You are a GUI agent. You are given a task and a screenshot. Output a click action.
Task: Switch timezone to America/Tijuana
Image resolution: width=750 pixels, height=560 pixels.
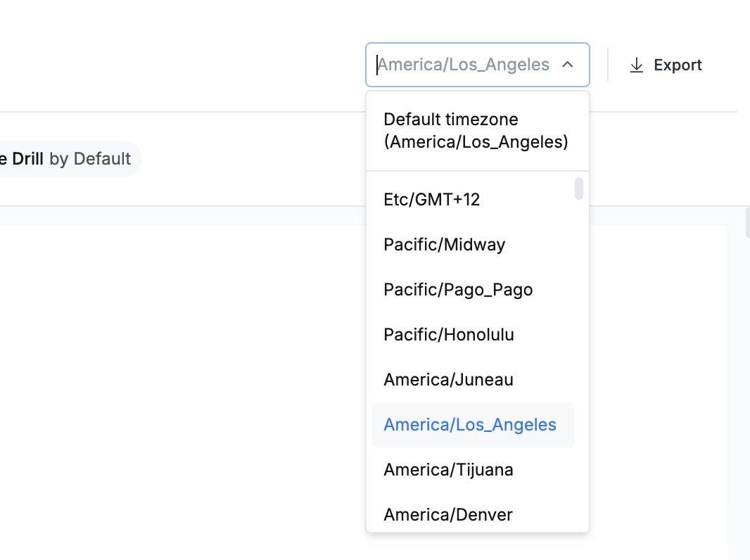[x=448, y=470]
